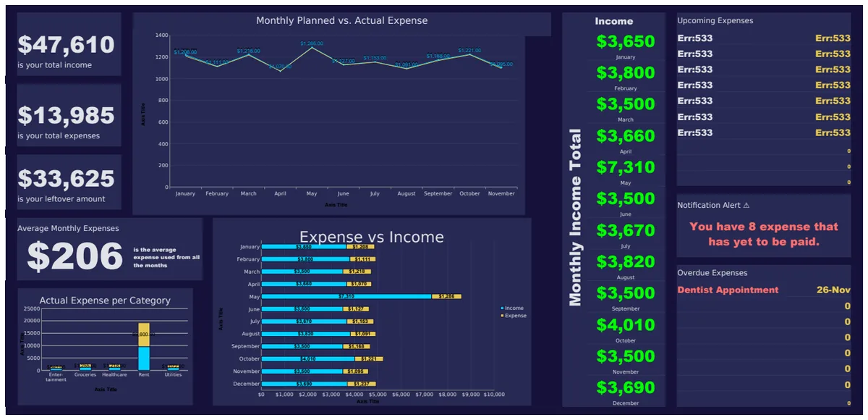This screenshot has height=420, width=868.
Task: Select the vertical 'Monthly Income Total' label
Action: click(x=576, y=217)
